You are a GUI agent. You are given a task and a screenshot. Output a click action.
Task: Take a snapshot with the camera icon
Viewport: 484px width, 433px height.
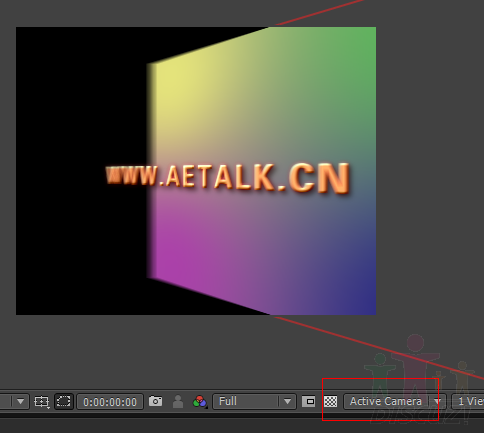coord(155,401)
